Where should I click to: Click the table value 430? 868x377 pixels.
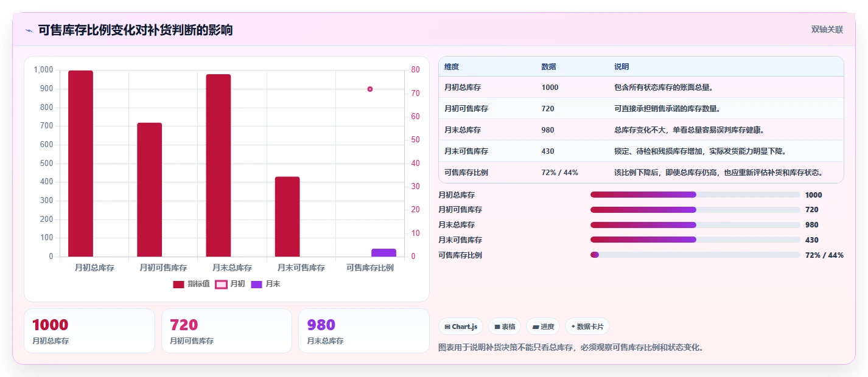tap(548, 151)
